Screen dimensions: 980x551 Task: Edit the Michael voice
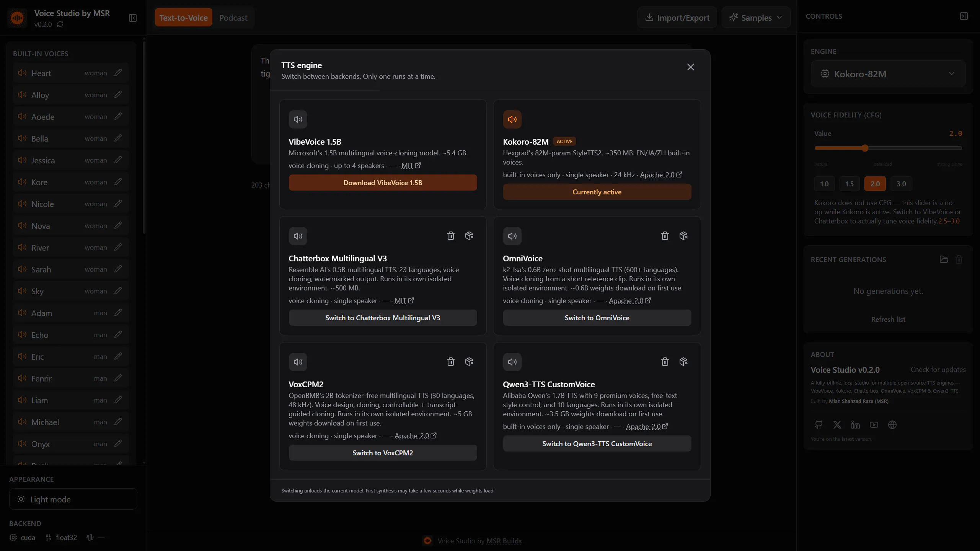click(x=118, y=421)
